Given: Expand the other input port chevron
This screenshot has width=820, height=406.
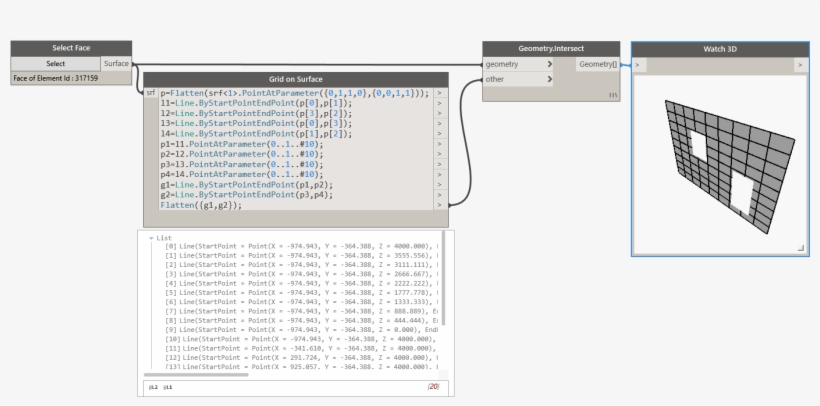Looking at the screenshot, I should coord(549,79).
